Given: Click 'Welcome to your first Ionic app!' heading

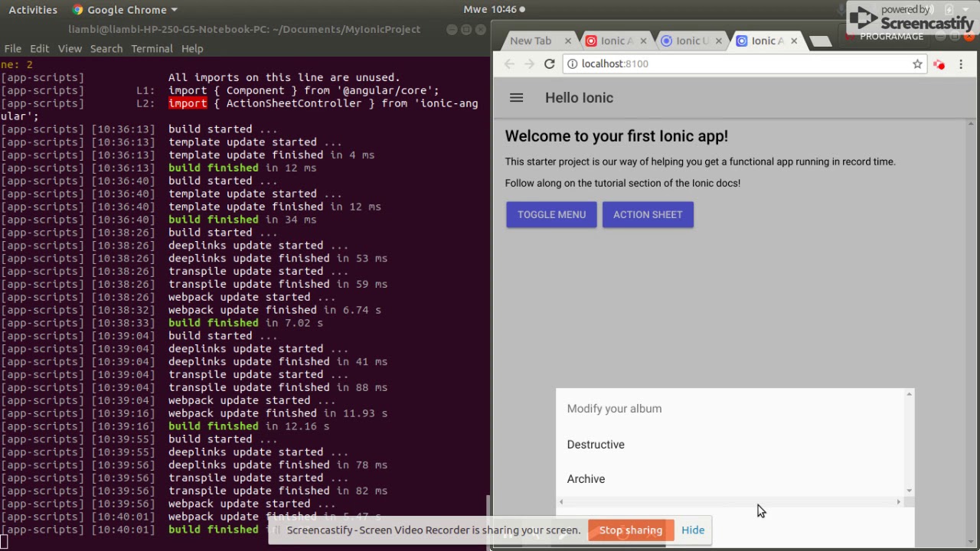Looking at the screenshot, I should [x=616, y=136].
